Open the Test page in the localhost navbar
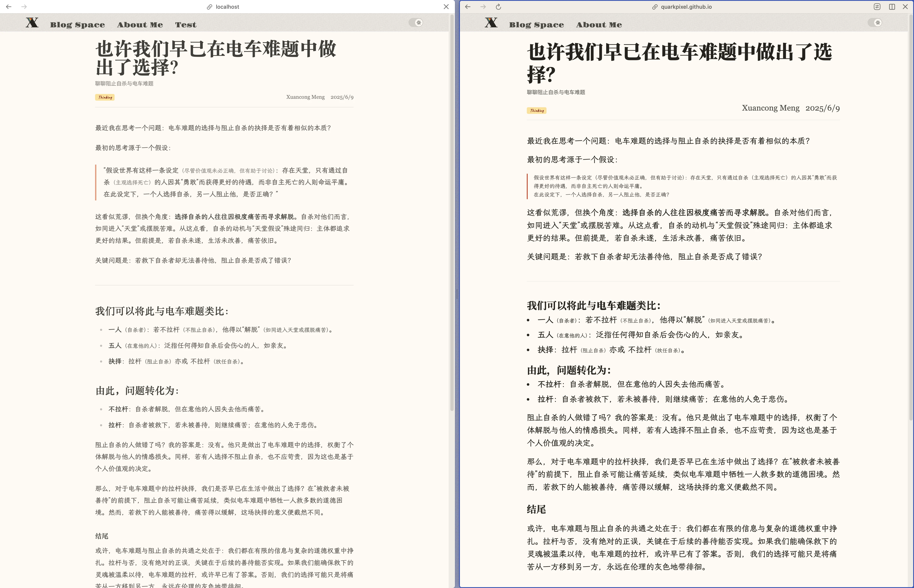914x588 pixels. pos(186,25)
